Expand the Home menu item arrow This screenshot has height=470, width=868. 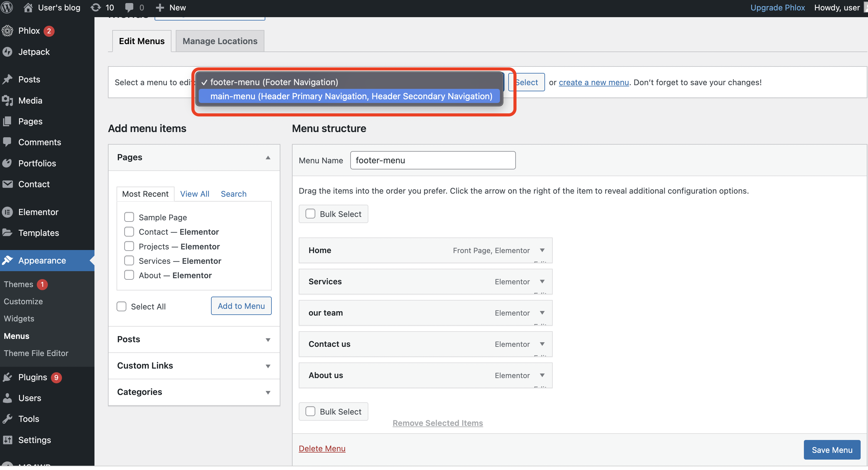click(542, 250)
